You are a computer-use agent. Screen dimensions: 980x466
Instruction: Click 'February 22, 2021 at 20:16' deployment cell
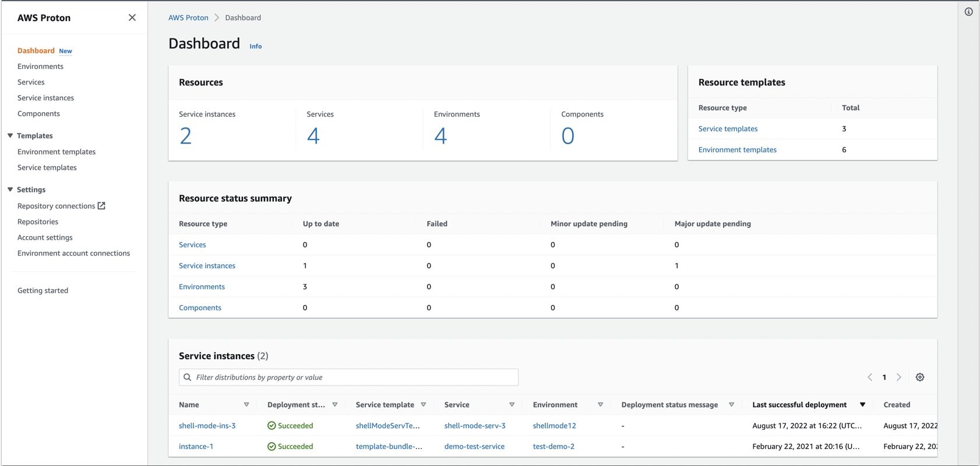(806, 447)
